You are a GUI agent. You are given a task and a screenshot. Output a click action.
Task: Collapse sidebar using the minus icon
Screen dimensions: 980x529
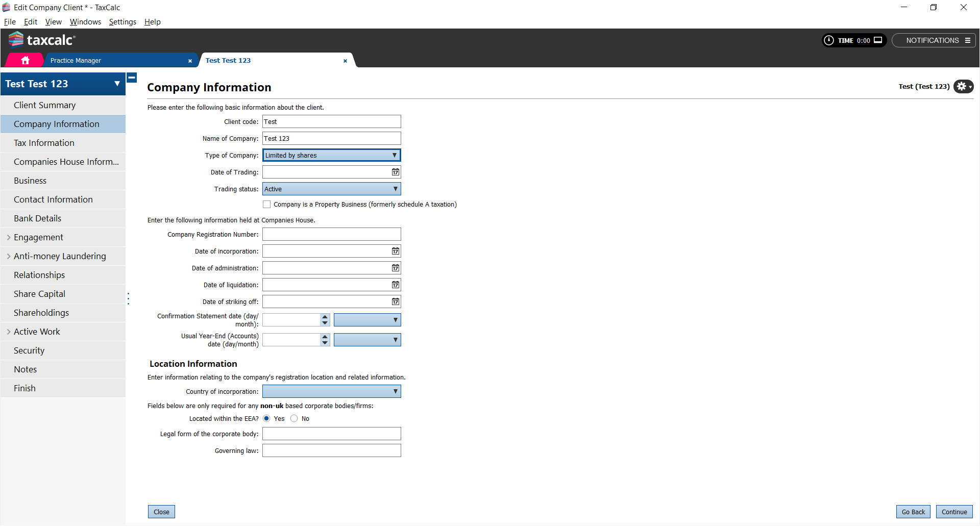[132, 78]
